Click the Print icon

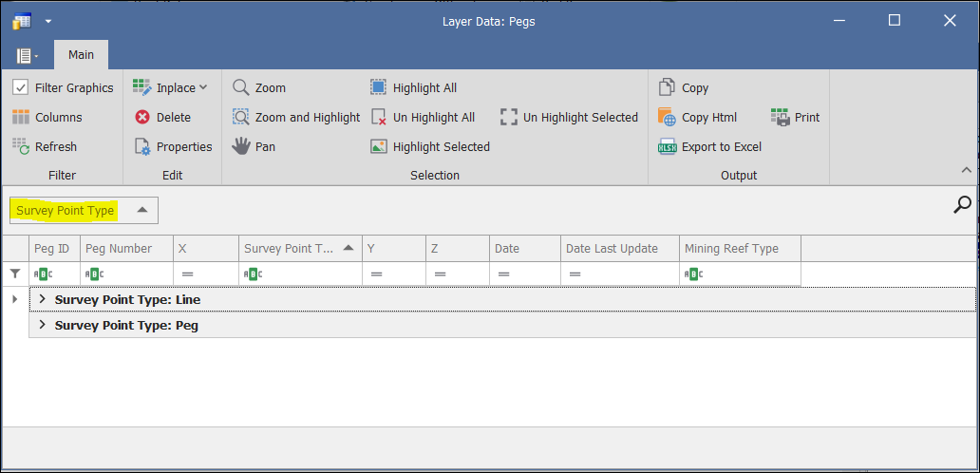tap(782, 117)
